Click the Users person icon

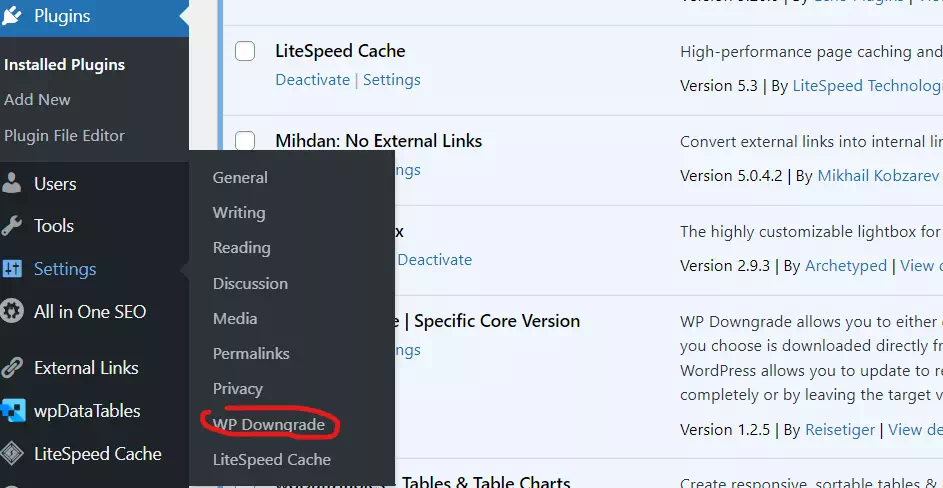tap(11, 184)
